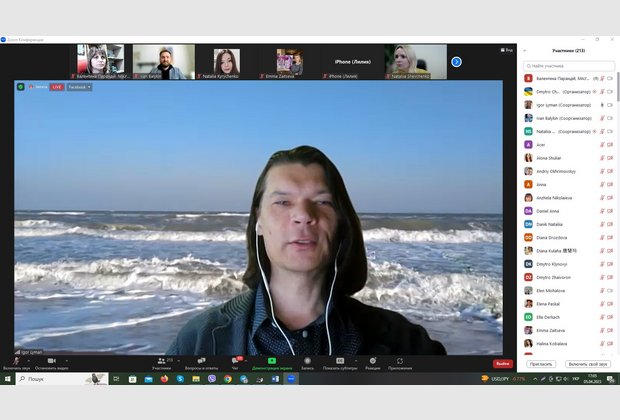Click the microphone icon to unmute audio
This screenshot has height=420, width=620.
tap(16, 360)
